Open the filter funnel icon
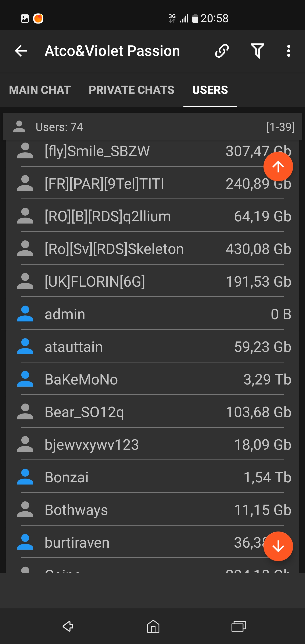 pos(257,51)
